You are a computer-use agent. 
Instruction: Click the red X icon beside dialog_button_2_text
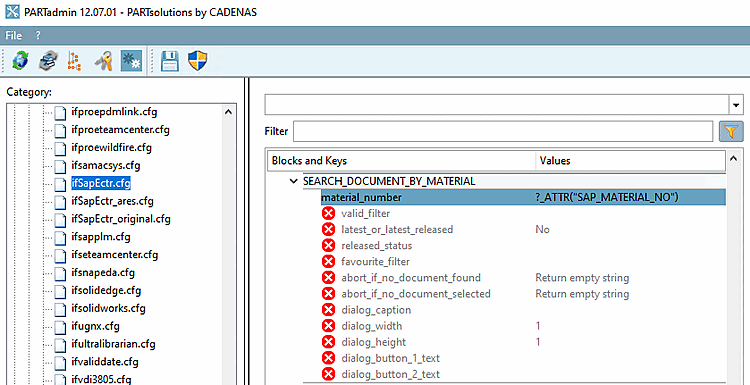[328, 374]
